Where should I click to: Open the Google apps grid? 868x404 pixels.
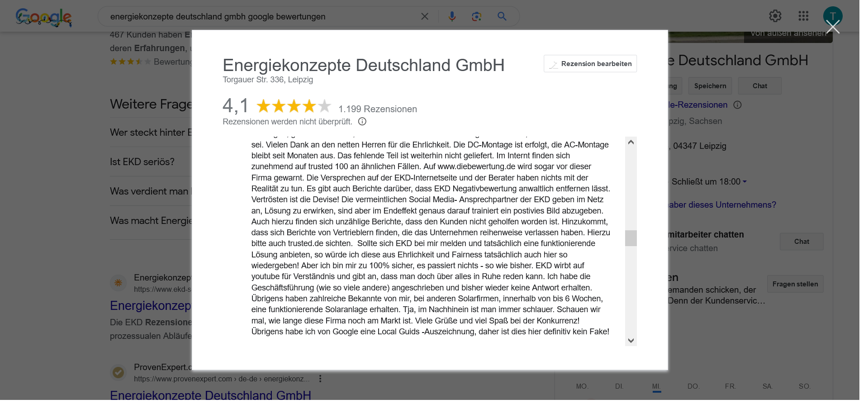[803, 16]
